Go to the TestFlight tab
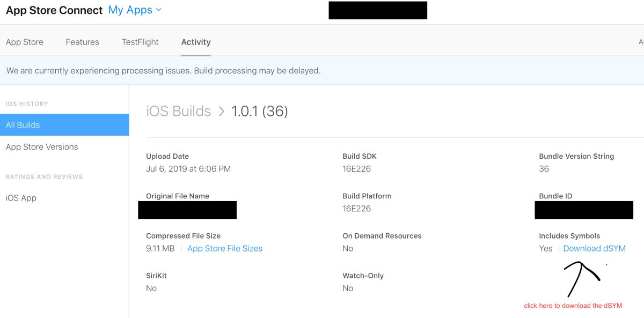The image size is (644, 318). coord(140,42)
